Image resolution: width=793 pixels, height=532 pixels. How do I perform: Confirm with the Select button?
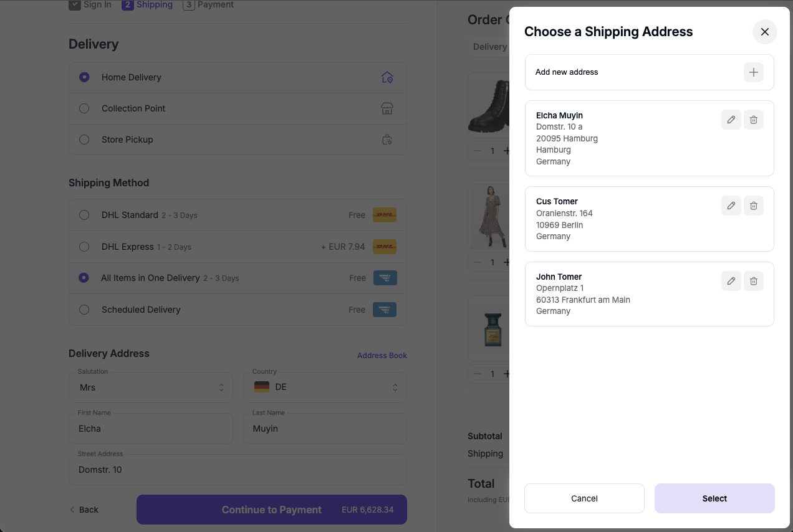point(714,498)
